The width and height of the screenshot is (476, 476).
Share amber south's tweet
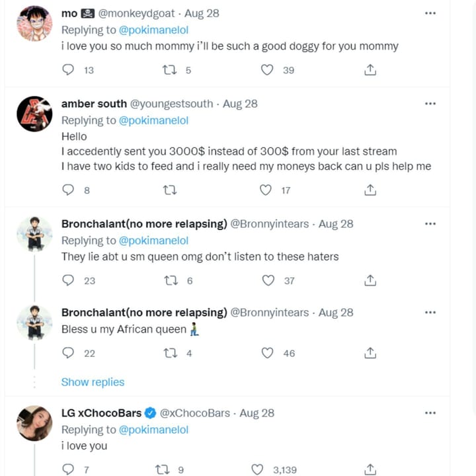tap(370, 190)
